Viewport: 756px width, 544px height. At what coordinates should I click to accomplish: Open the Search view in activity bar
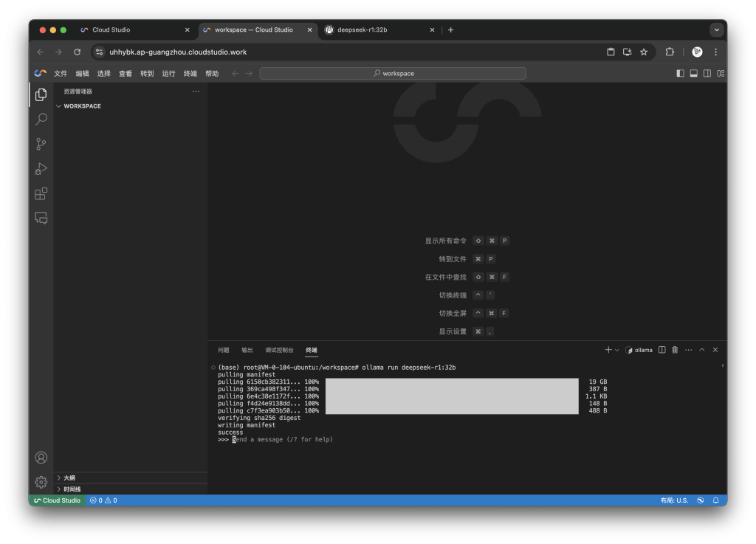click(41, 119)
